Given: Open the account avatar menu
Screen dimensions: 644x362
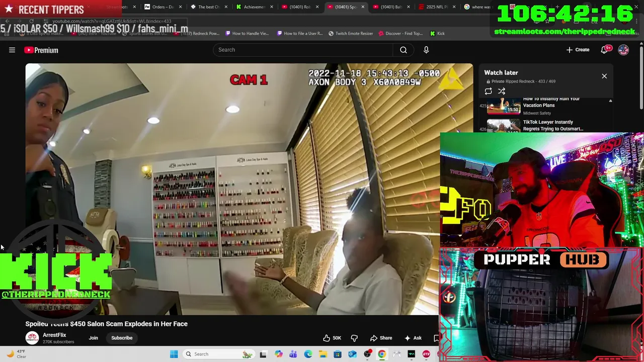Looking at the screenshot, I should point(623,50).
